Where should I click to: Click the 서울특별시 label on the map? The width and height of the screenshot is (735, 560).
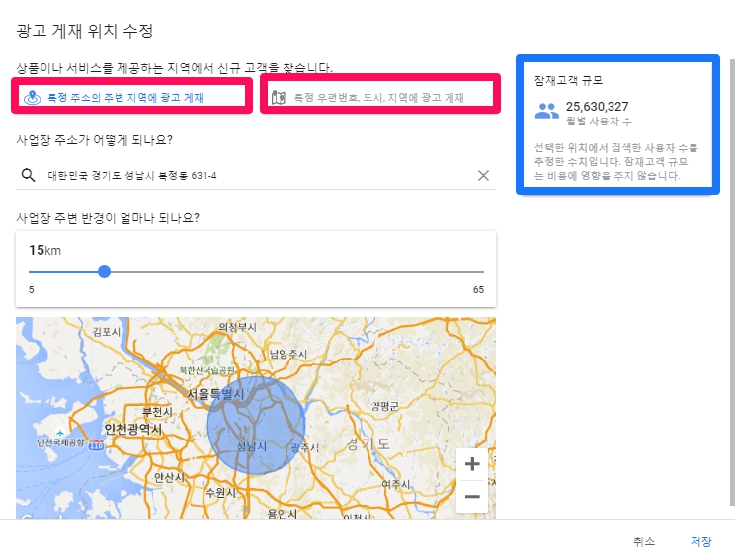click(215, 395)
